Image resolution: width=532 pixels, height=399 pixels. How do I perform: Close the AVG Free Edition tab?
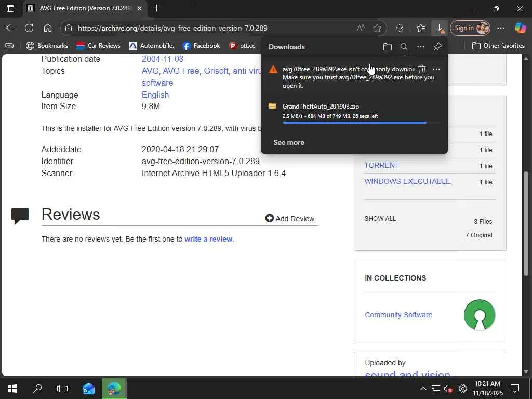[x=139, y=8]
